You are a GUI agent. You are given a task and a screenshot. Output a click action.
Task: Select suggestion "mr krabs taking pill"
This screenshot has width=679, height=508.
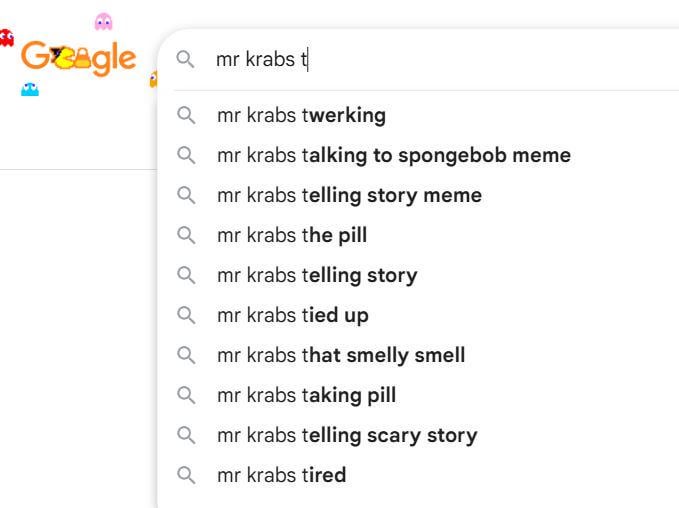[x=306, y=396]
